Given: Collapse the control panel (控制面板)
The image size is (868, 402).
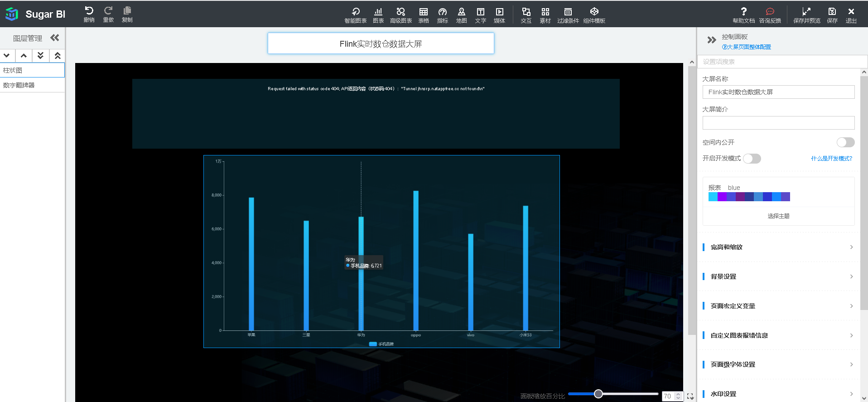Looking at the screenshot, I should pos(712,40).
